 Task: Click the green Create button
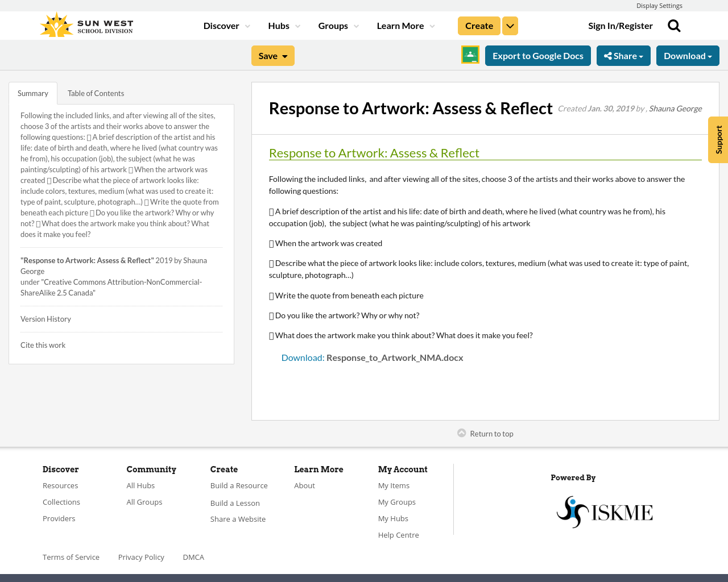click(478, 25)
